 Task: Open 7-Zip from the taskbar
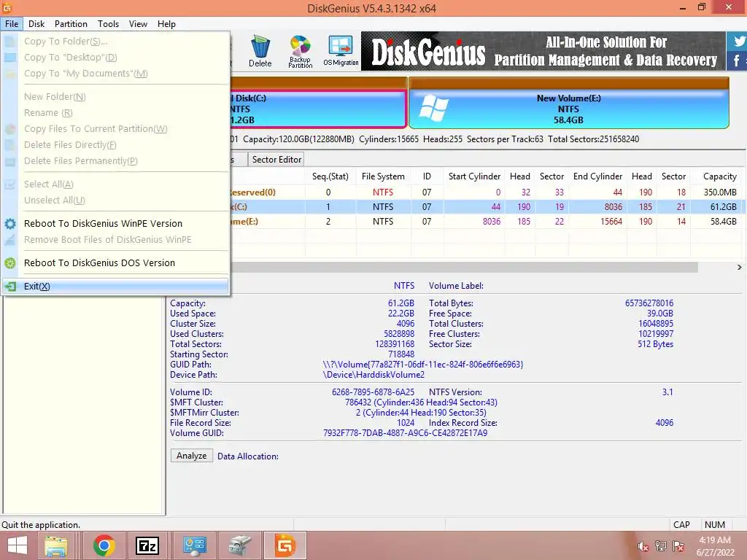pos(147,545)
